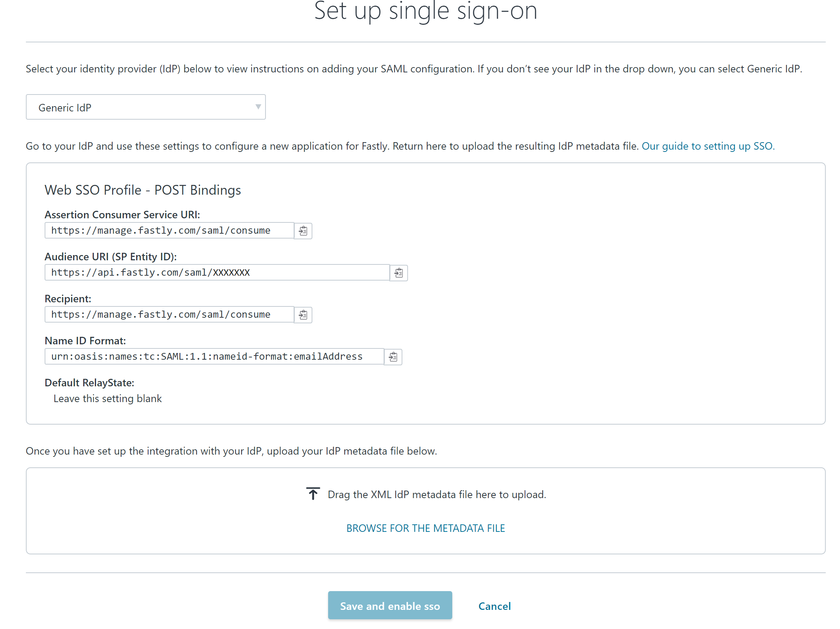Browse for the metadata file

(x=425, y=528)
